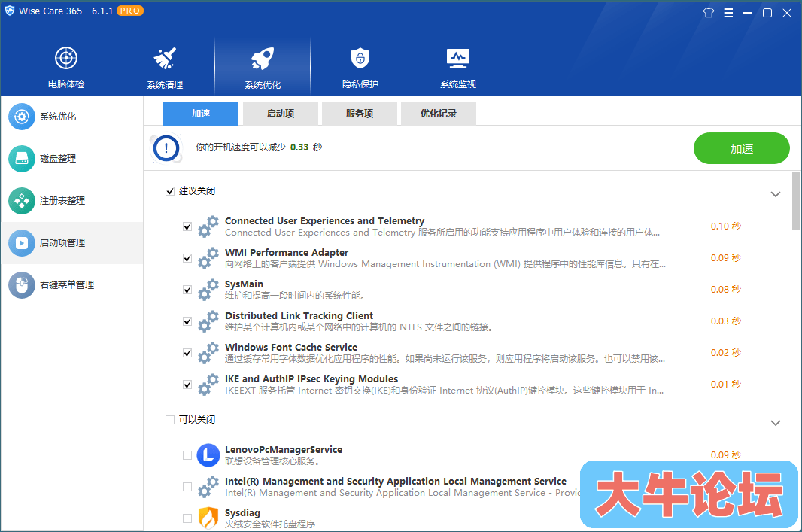Click gear icon of Distributed Link Tracking Client
802x532 pixels.
tap(208, 321)
